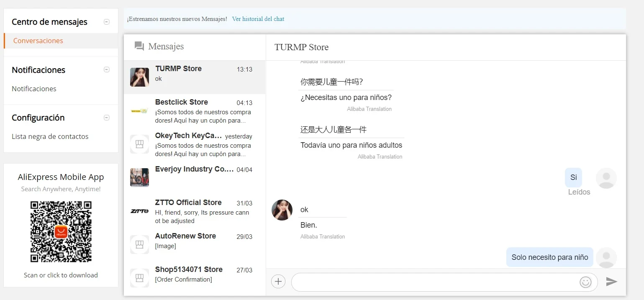Click AliExpress Mobile App heading

pyautogui.click(x=61, y=177)
